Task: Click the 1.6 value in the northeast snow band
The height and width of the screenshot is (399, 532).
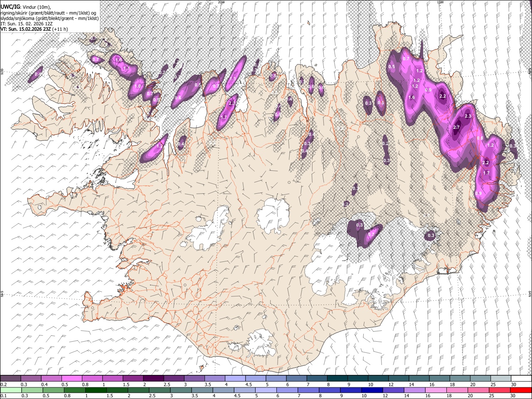Action: point(412,97)
